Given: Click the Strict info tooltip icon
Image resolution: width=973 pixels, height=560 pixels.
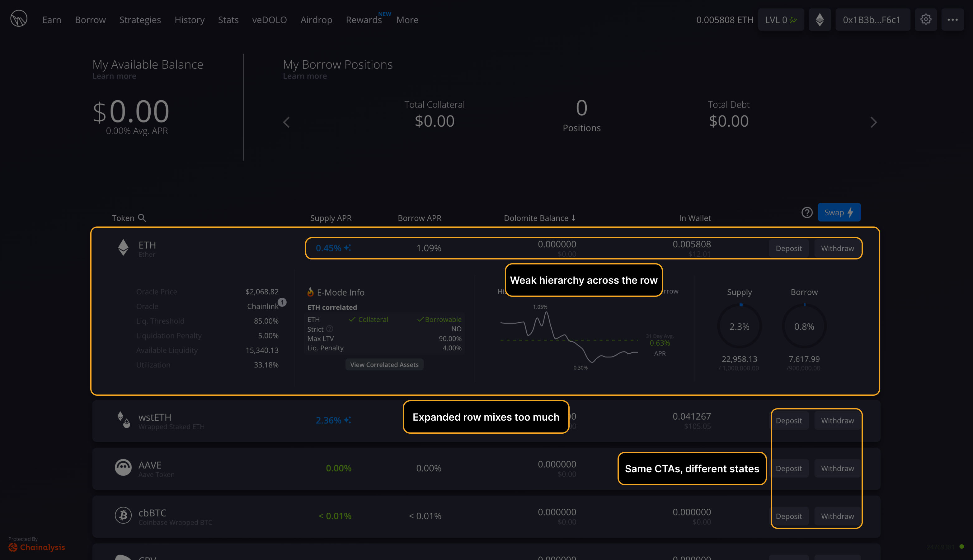Looking at the screenshot, I should (330, 329).
